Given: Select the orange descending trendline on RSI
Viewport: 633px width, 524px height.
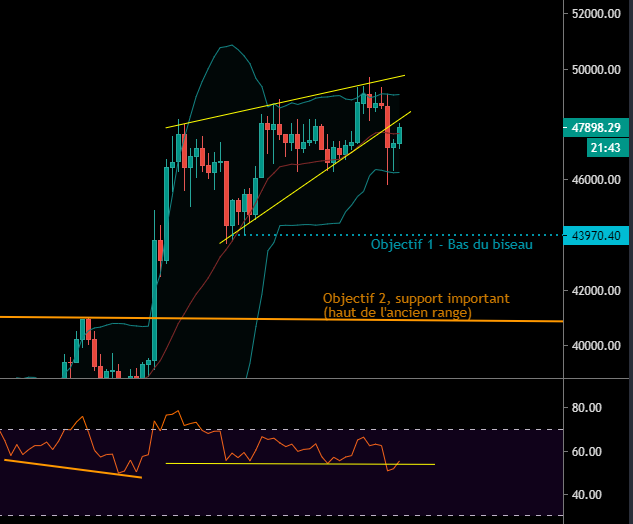Looking at the screenshot, I should coord(73,469).
